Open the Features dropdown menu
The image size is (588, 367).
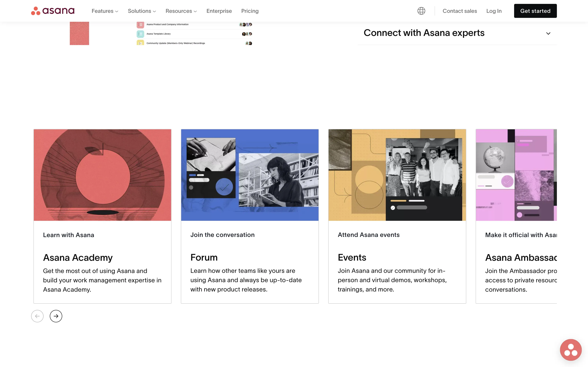[105, 11]
